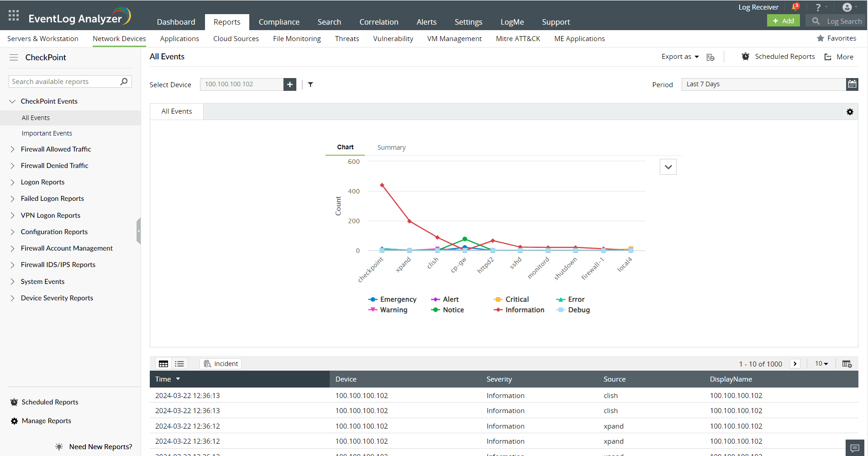Open the Threats tab

tap(347, 38)
